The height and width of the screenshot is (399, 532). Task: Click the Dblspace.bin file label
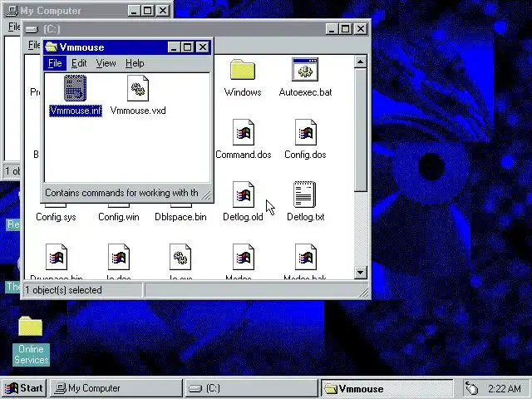(180, 217)
